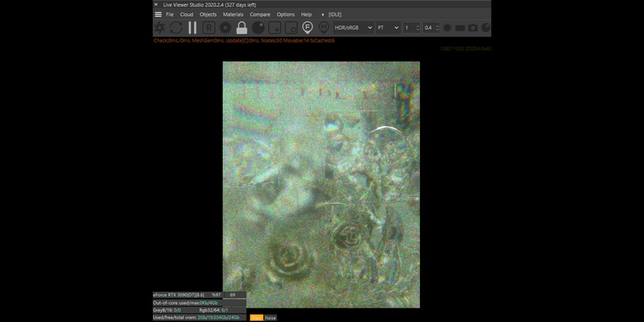The height and width of the screenshot is (322, 644).
Task: Toggle the lock resolution padlock
Action: coord(241,28)
